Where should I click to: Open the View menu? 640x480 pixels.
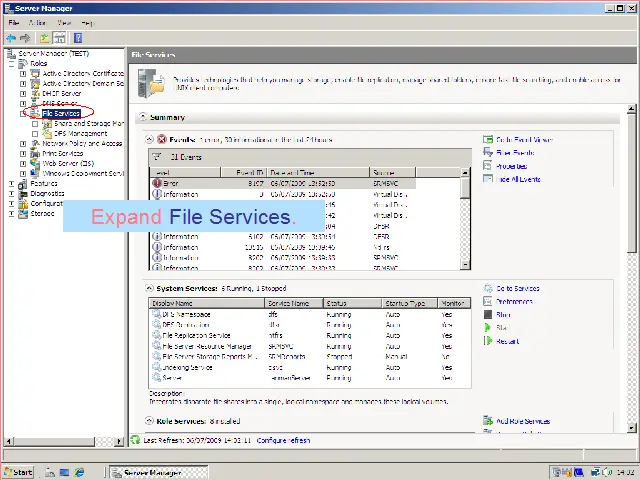tap(64, 23)
